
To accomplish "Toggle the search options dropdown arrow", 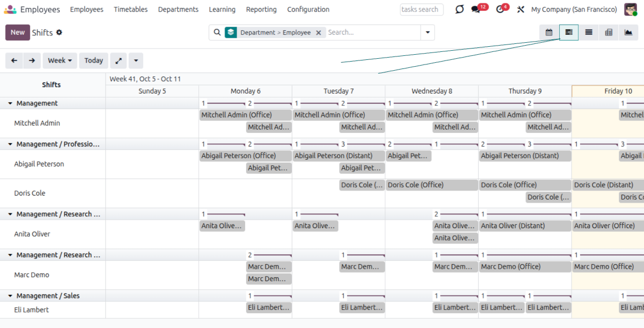I will [x=427, y=33].
